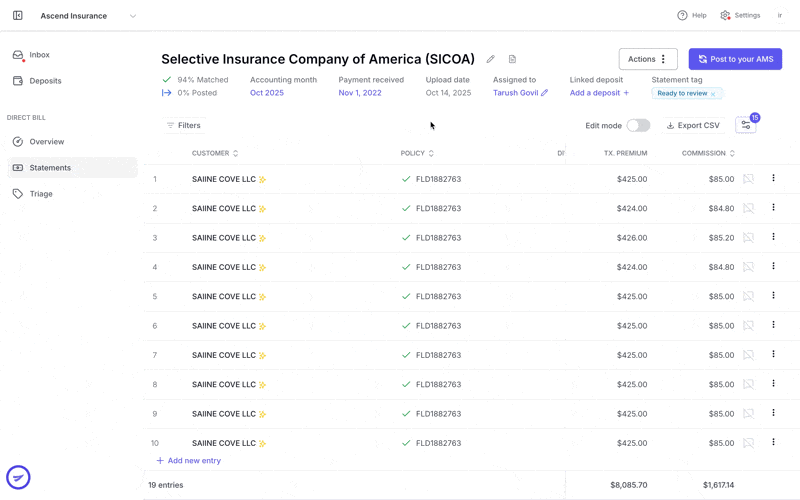Open the Actions menu
This screenshot has width=800, height=500.
648,59
